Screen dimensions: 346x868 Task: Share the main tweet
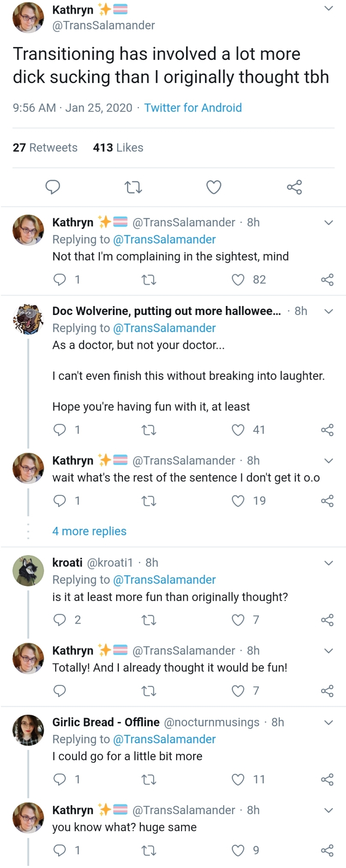point(294,187)
